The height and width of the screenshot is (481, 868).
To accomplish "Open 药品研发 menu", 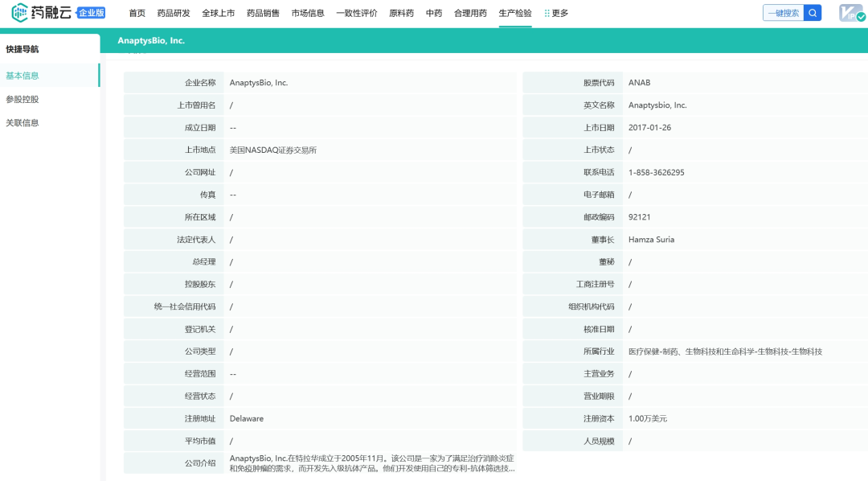I will [x=174, y=14].
